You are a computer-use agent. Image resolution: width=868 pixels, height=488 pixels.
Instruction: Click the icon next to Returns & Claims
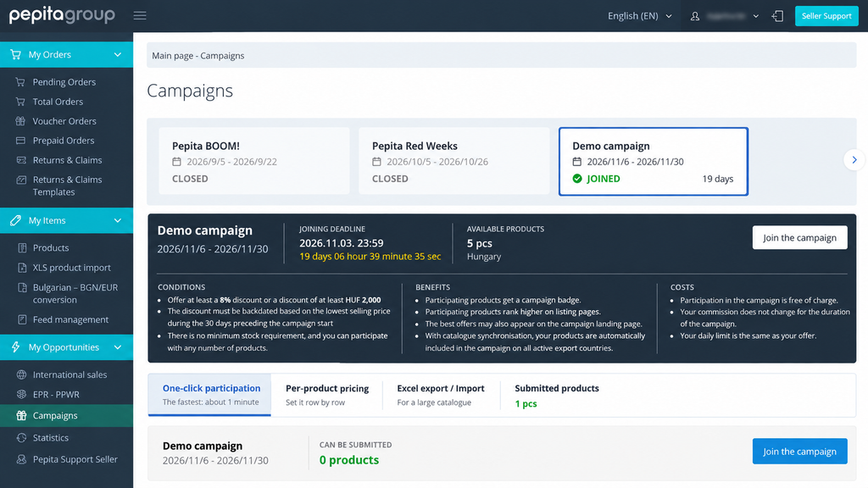(x=21, y=160)
